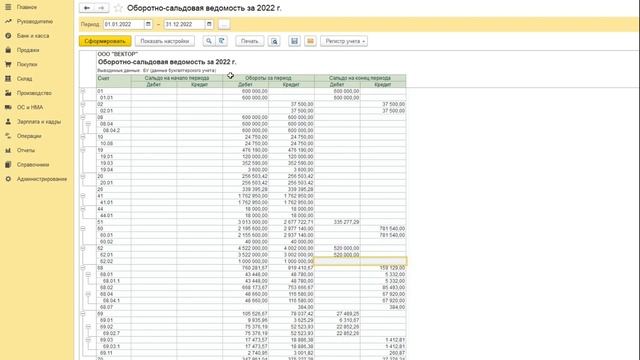Collapse account 69 group

click(x=83, y=313)
